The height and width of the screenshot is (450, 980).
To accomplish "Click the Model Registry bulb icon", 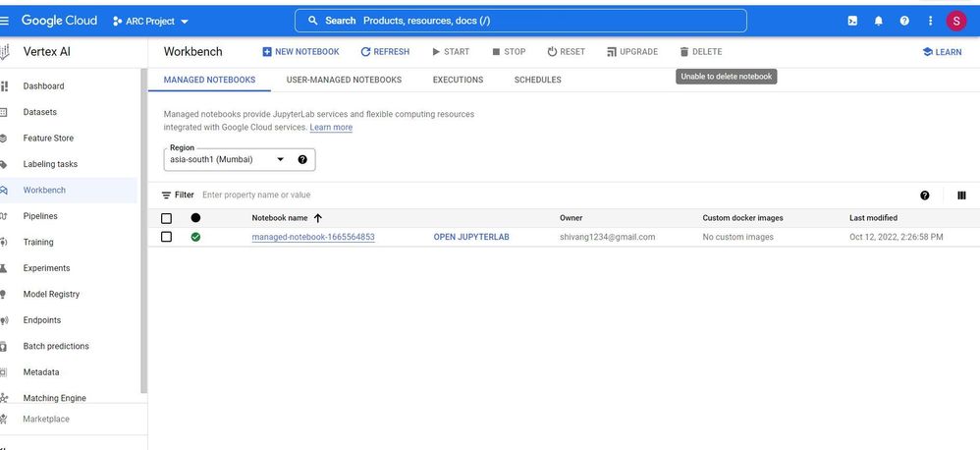I will pos(4,295).
